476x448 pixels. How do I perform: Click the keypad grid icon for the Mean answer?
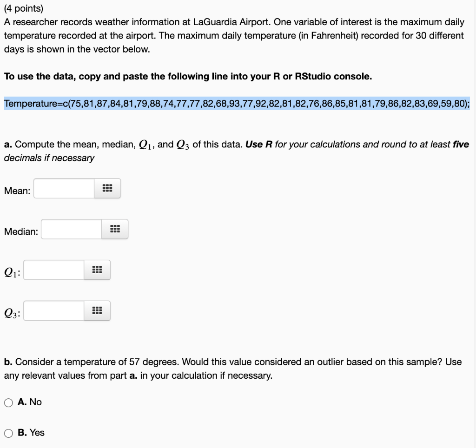pos(108,188)
